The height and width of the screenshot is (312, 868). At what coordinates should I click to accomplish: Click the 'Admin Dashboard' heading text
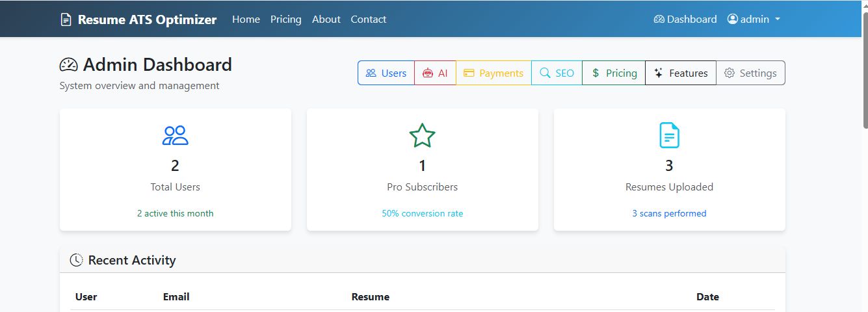pyautogui.click(x=157, y=64)
